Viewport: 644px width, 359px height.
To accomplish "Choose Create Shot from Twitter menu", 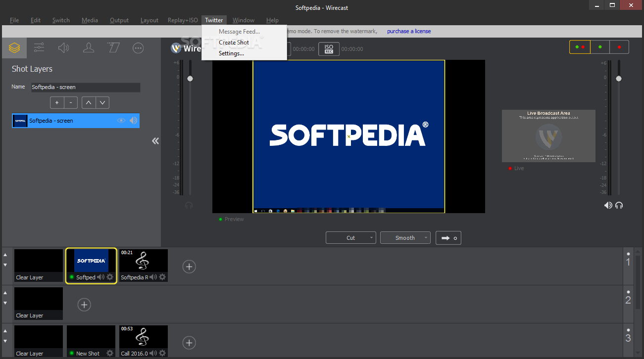I will tap(234, 43).
